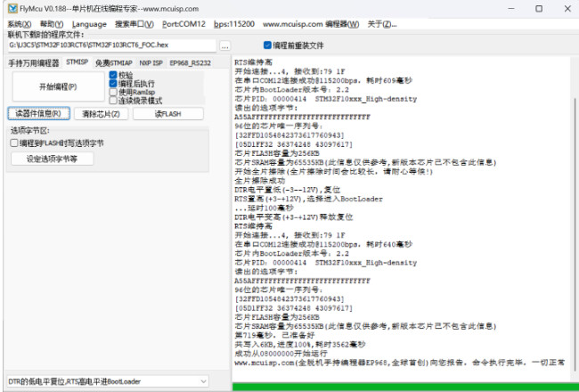Toggle 编程前重装文件 checkbox
This screenshot has width=579, height=392.
(x=294, y=45)
